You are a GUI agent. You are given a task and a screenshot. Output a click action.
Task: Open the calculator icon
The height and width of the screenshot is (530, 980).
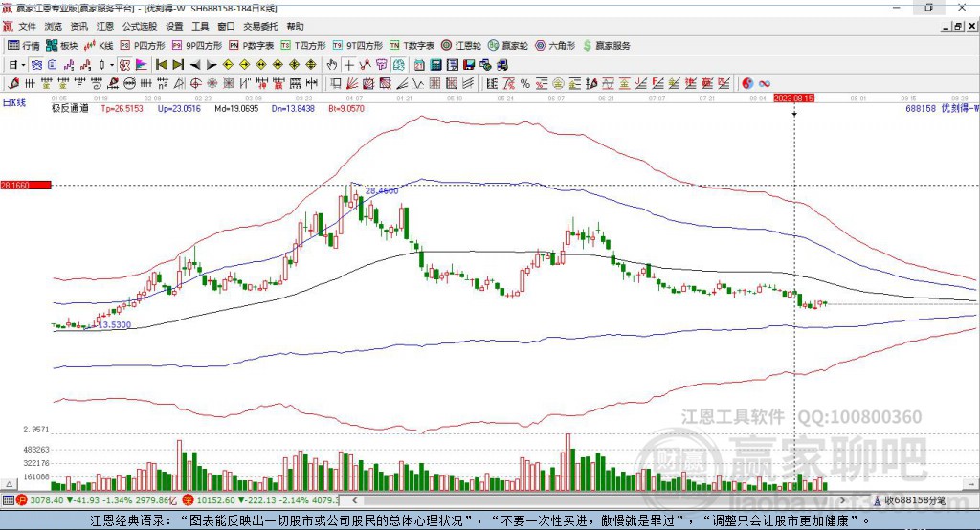tap(435, 65)
